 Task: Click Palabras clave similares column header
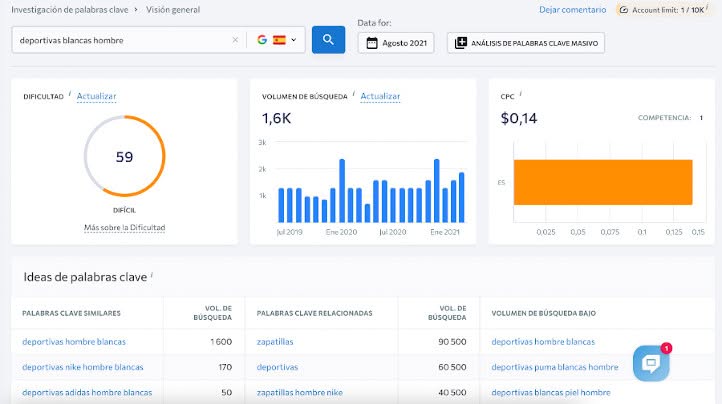[x=71, y=313]
